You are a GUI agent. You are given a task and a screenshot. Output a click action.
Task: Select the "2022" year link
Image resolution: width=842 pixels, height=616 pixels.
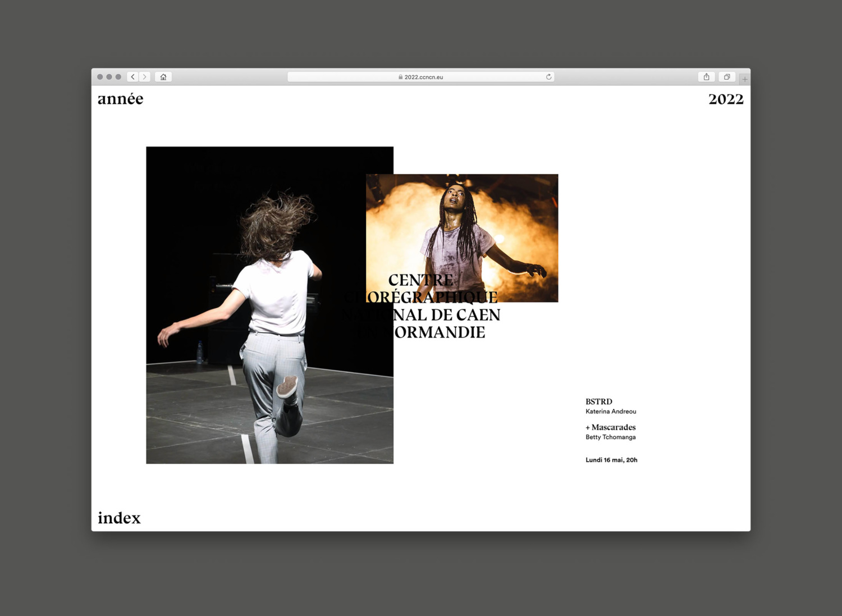[x=726, y=99]
